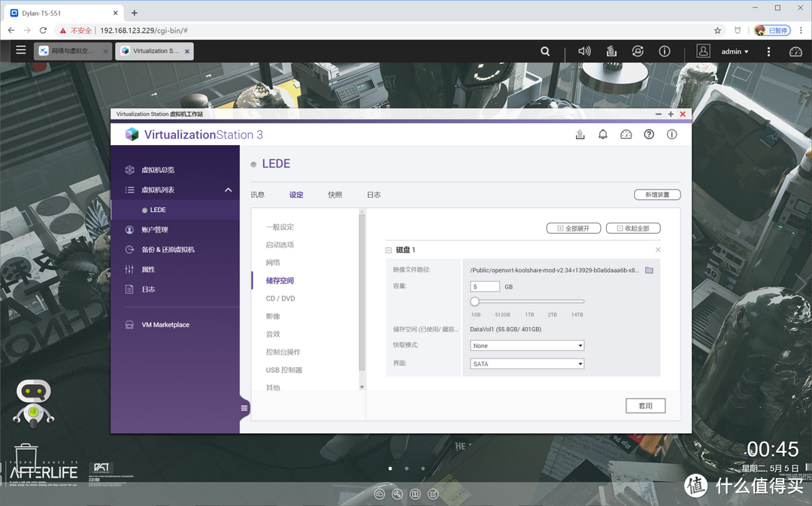Open the QTS more options dots
The image size is (812, 506).
click(768, 51)
